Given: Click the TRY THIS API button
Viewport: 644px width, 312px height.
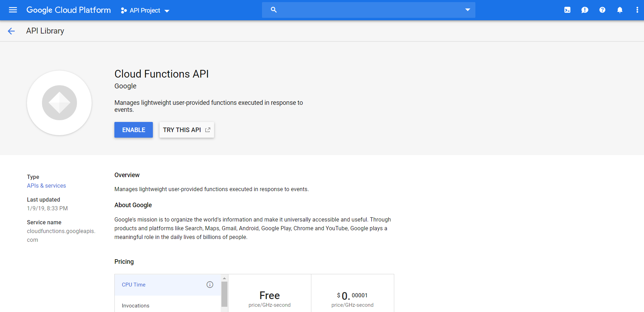Looking at the screenshot, I should [x=187, y=130].
